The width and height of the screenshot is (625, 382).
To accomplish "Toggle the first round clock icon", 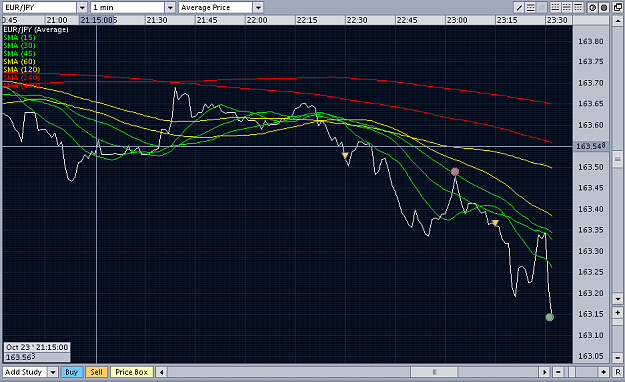I will pyautogui.click(x=592, y=8).
